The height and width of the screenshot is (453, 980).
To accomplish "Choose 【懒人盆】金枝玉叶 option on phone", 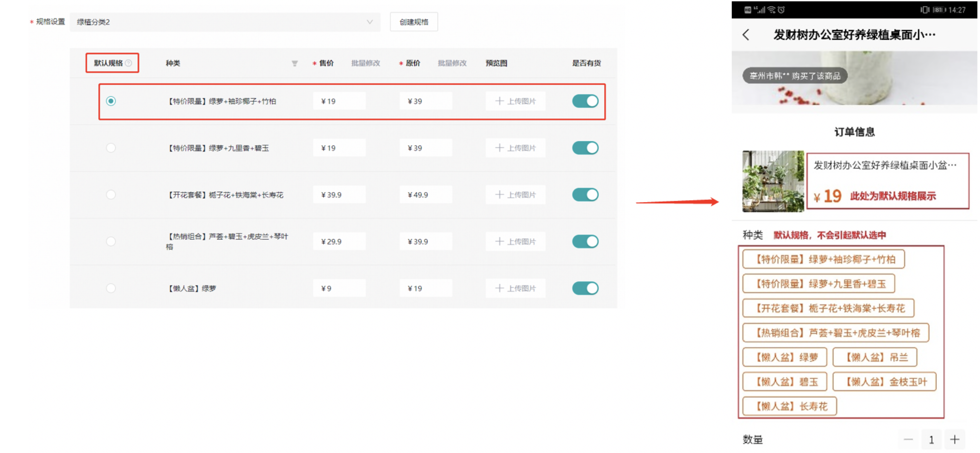I will click(884, 382).
